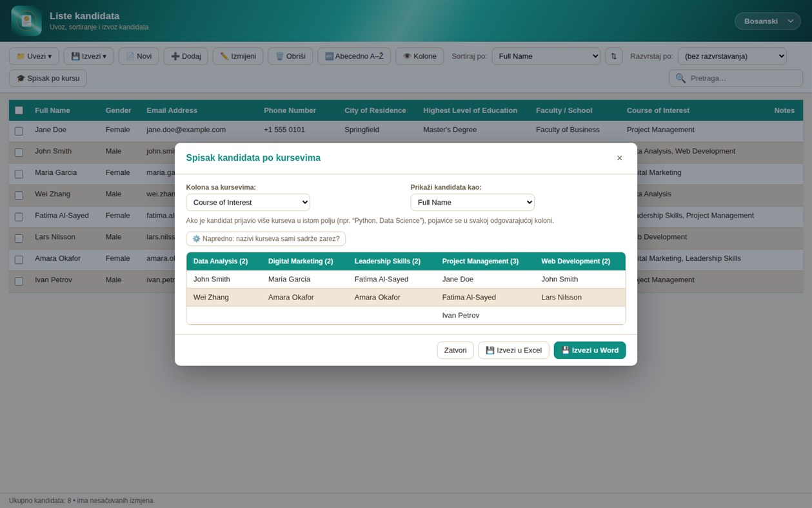The image size is (812, 508).
Task: Click the Zatvori button
Action: pyautogui.click(x=455, y=351)
